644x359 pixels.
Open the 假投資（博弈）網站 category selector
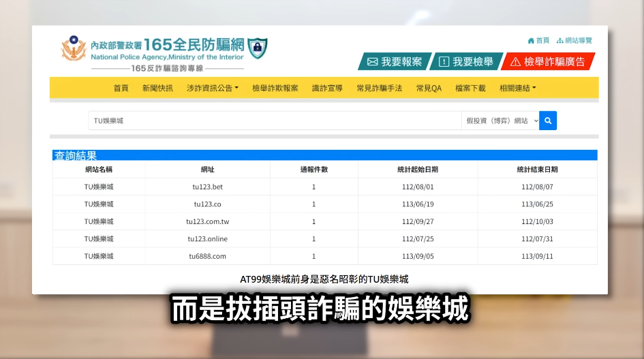[x=500, y=121]
